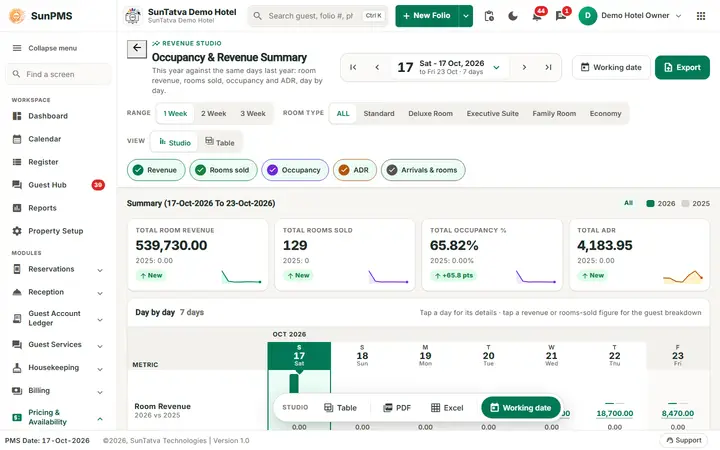Viewport: 720px width, 450px height.
Task: Select the All legend option
Action: coord(628,203)
